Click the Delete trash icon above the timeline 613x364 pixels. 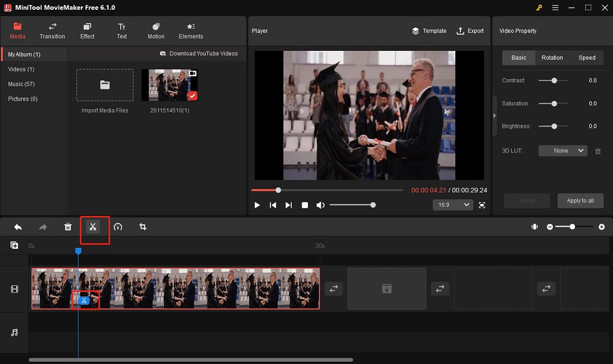(68, 226)
